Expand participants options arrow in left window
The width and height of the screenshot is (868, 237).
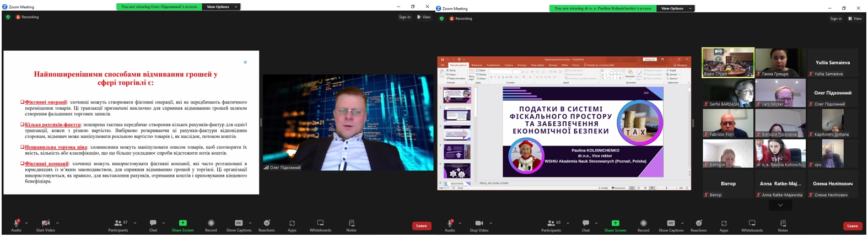coord(135,223)
